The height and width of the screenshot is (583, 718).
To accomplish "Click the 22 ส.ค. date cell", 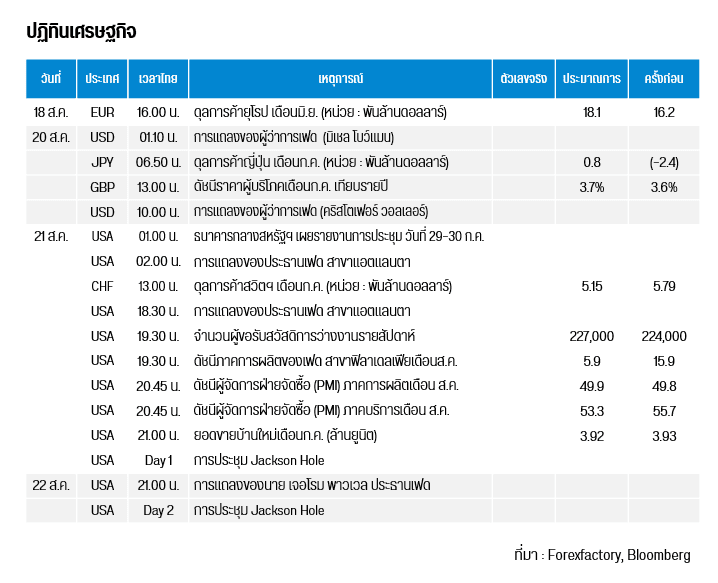I will [51, 485].
